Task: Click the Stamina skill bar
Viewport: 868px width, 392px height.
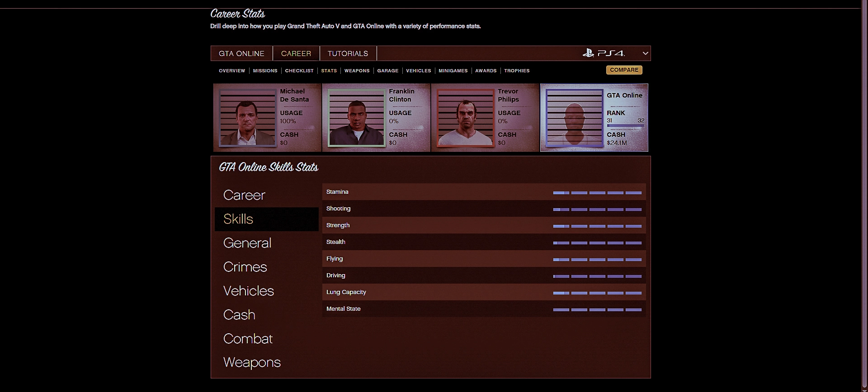Action: point(597,193)
